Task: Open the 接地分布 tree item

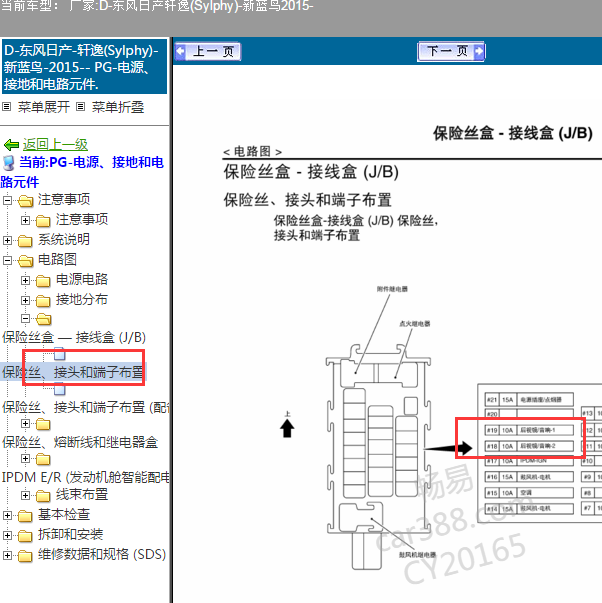Action: (x=82, y=300)
